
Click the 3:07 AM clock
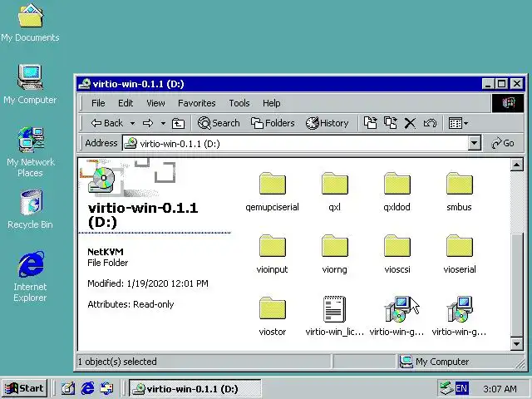click(500, 388)
